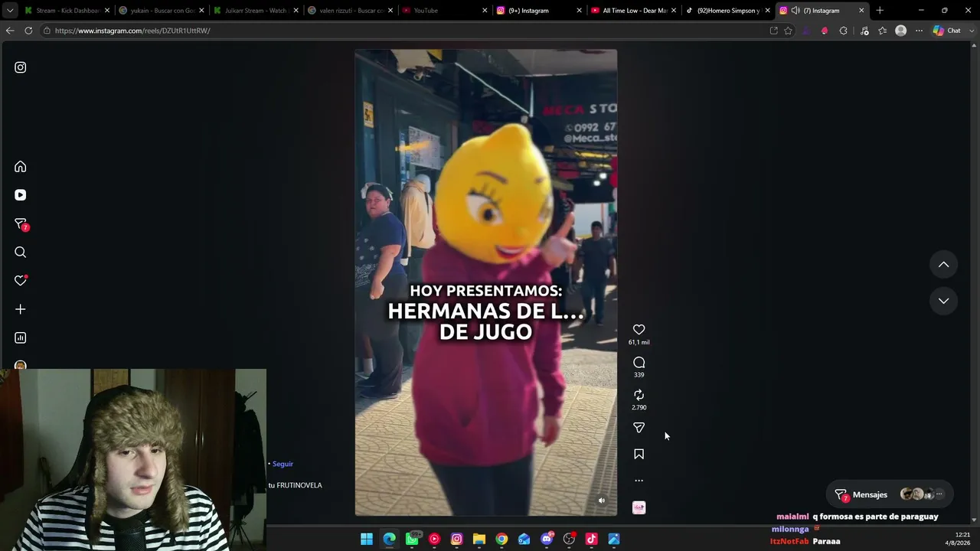The height and width of the screenshot is (551, 980).
Task: Reload the current page
Action: click(28, 31)
